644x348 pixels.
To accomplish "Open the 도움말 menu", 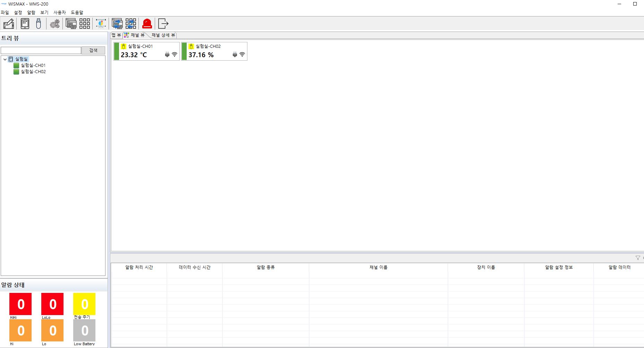I will [77, 12].
